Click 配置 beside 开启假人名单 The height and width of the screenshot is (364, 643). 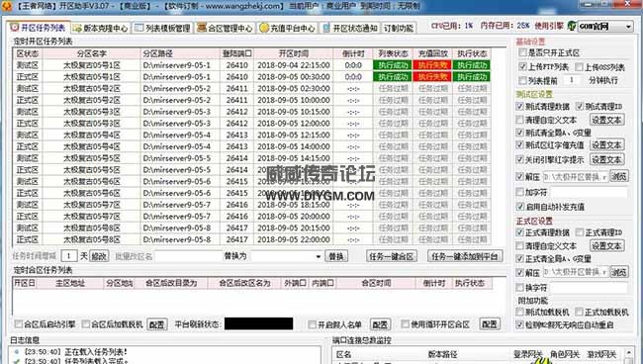[x=380, y=324]
